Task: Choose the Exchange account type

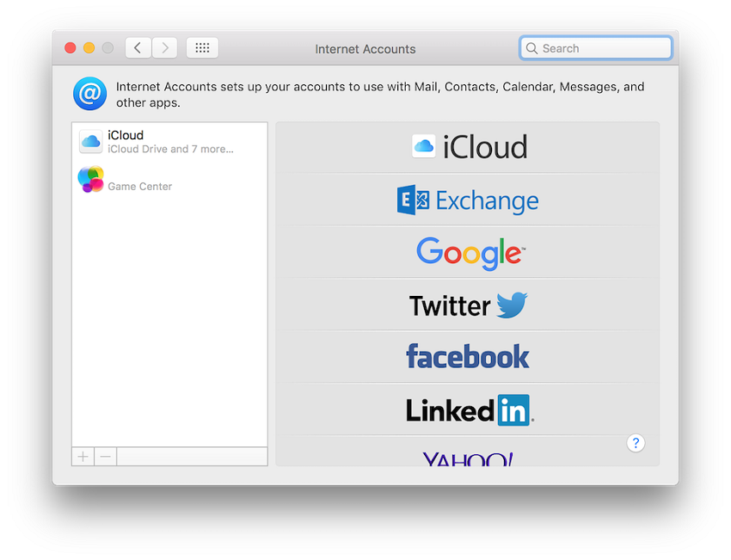Action: pos(468,200)
